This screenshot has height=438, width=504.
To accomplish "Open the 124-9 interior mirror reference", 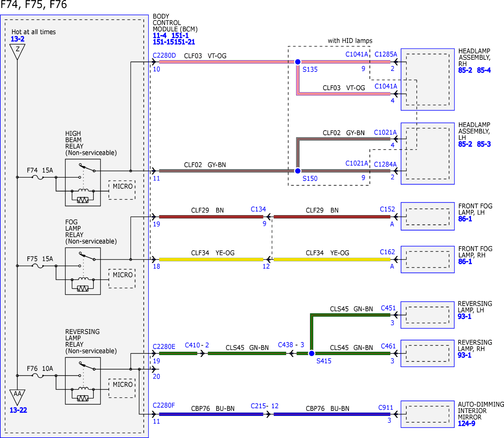I will pos(466,424).
